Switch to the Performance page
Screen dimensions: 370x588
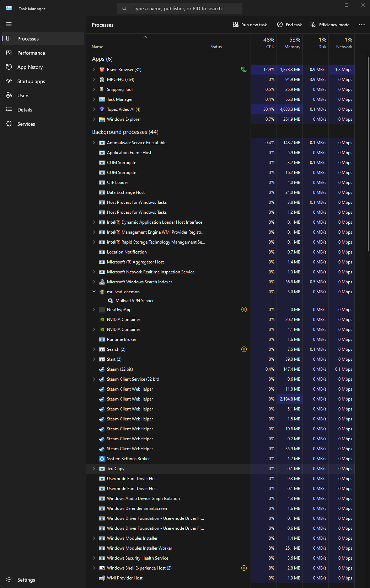(43, 53)
